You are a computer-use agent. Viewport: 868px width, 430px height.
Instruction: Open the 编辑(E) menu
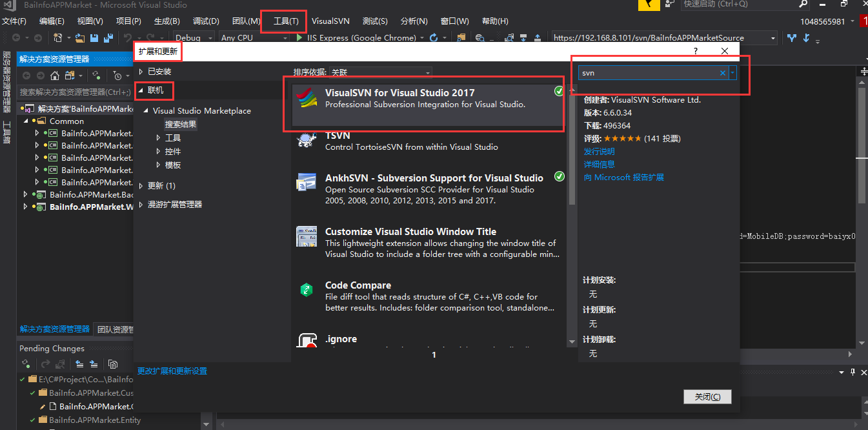(x=52, y=21)
